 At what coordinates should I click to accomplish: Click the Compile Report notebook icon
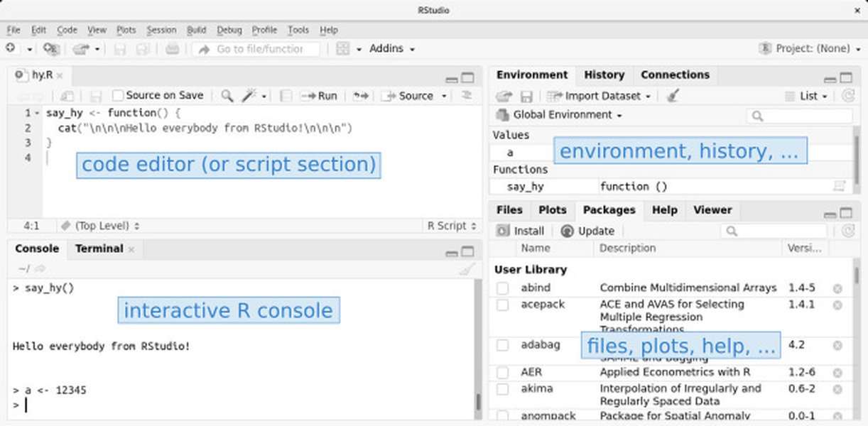tap(286, 96)
